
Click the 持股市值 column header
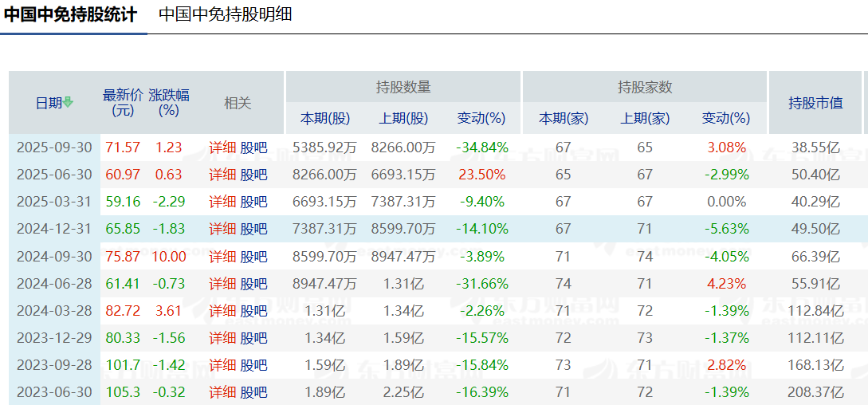pyautogui.click(x=815, y=103)
